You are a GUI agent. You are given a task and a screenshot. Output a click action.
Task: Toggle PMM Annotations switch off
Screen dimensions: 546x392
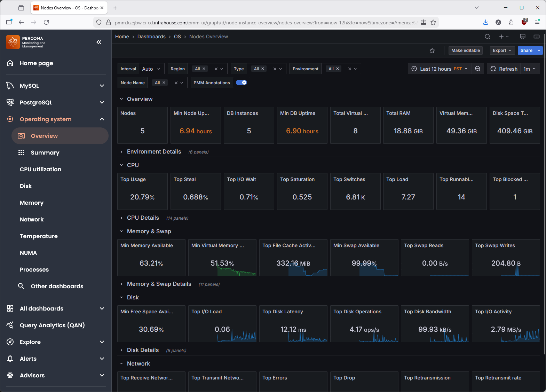(241, 83)
